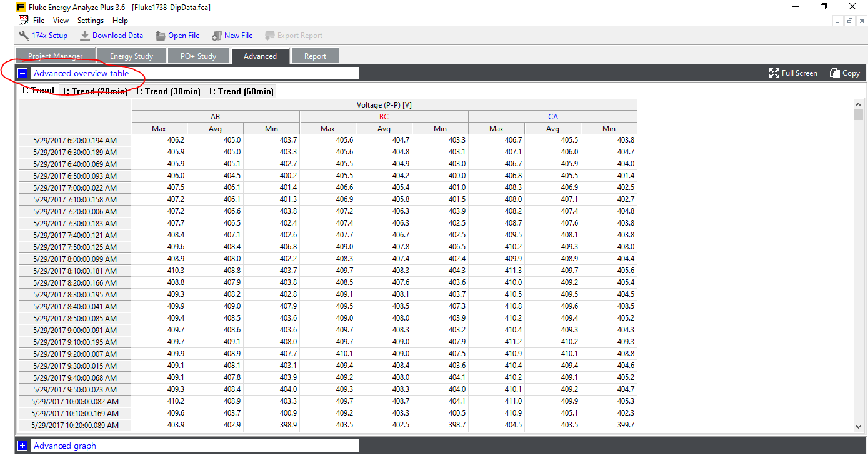Screen dimensions: 868x455
Task: Click the Download Data arrow icon
Action: pos(84,36)
